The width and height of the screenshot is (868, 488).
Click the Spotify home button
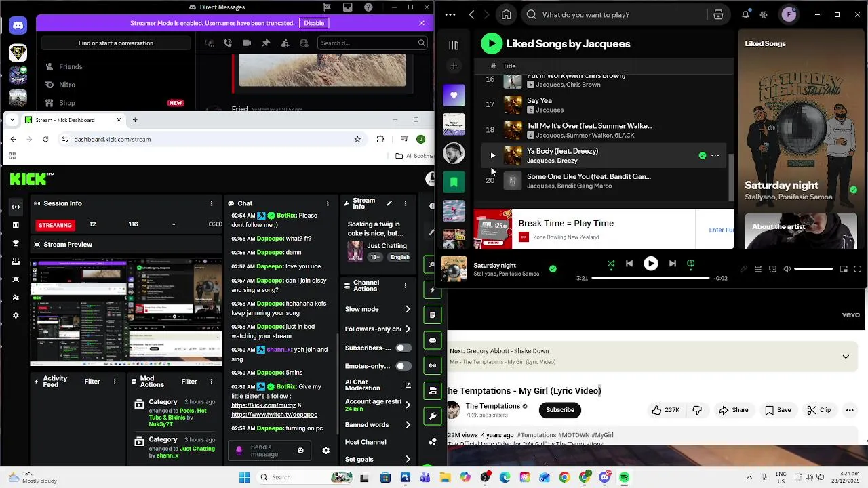pyautogui.click(x=506, y=14)
